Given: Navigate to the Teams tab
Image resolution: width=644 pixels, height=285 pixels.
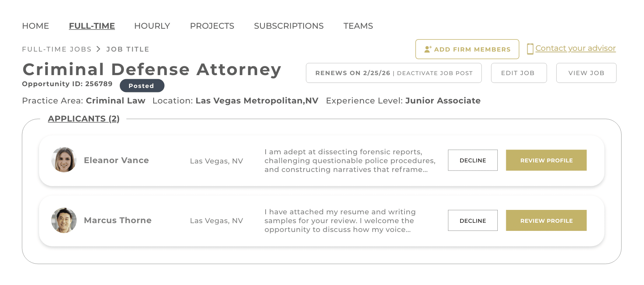Looking at the screenshot, I should pyautogui.click(x=358, y=26).
